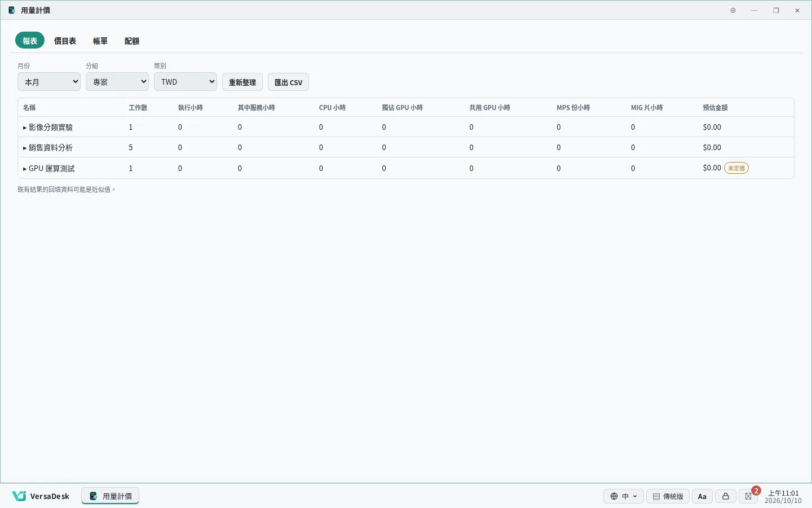The image size is (812, 508).
Task: Click 工作數 value 5 for 銷售資料分析
Action: pyautogui.click(x=131, y=147)
